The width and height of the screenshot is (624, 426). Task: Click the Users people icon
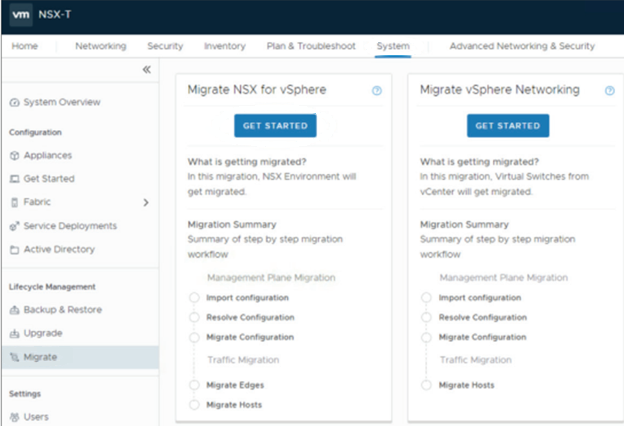[x=14, y=417]
